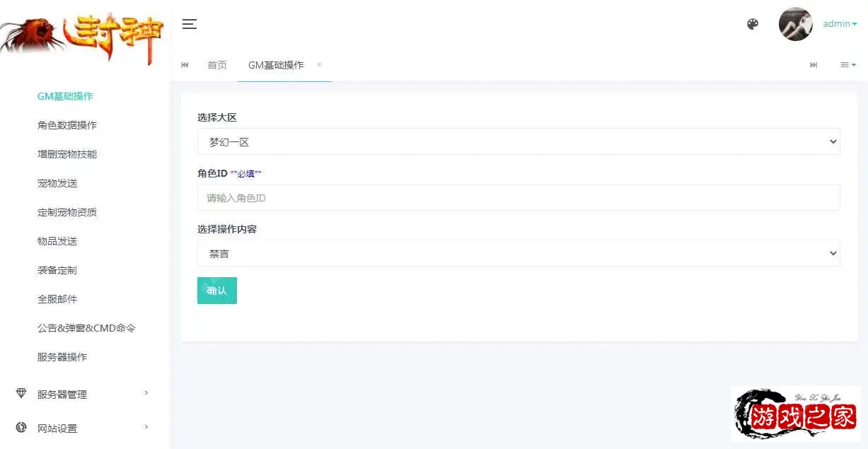Open the theme color palette icon
The width and height of the screenshot is (868, 449).
click(x=753, y=24)
